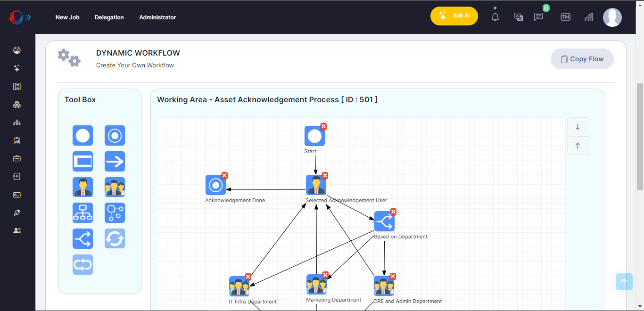Remove CRE and Admin Department node via X
The height and width of the screenshot is (311, 644).
(x=393, y=276)
